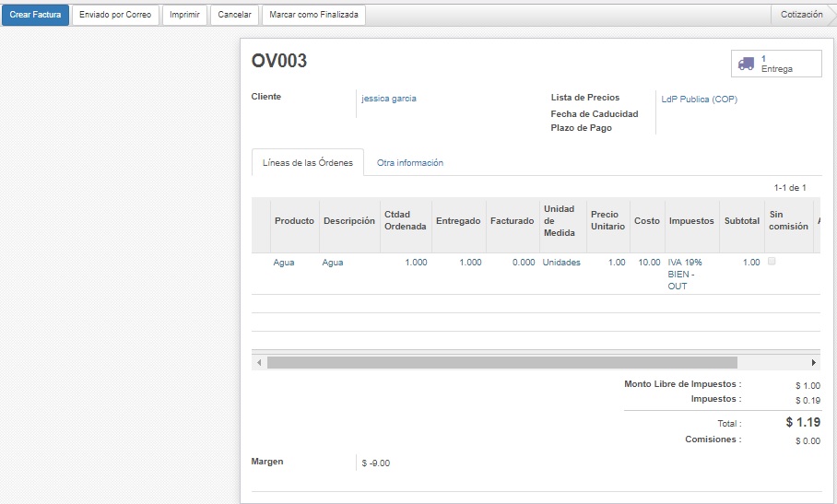Click the horizontal scrollbar left arrow

coord(259,363)
